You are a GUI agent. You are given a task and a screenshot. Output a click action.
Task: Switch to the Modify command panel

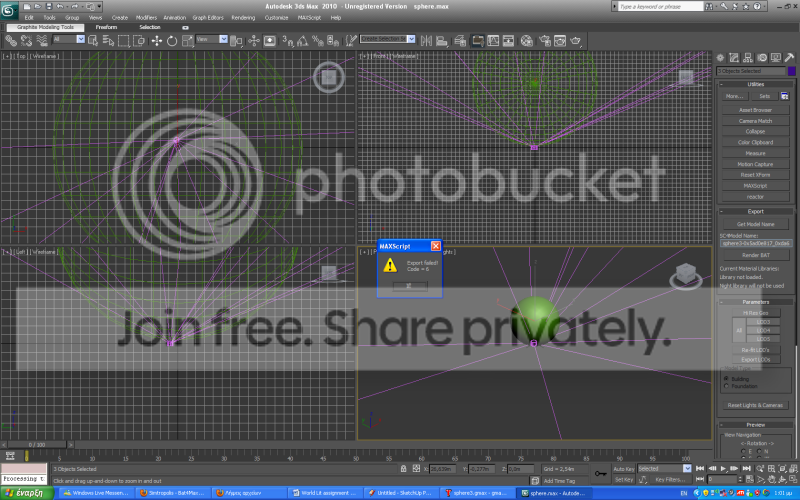pos(734,58)
